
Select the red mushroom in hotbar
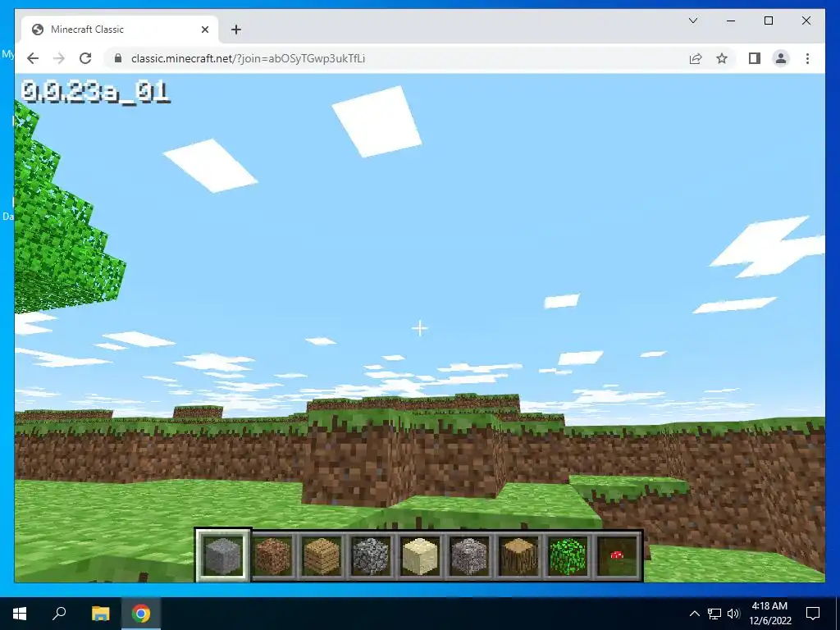617,555
